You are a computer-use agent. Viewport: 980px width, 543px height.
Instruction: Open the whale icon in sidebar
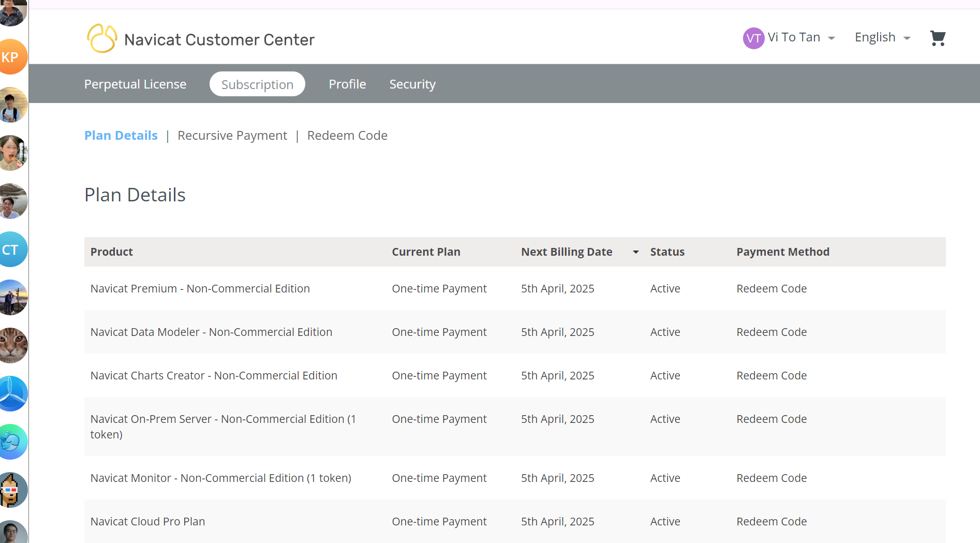point(11,442)
